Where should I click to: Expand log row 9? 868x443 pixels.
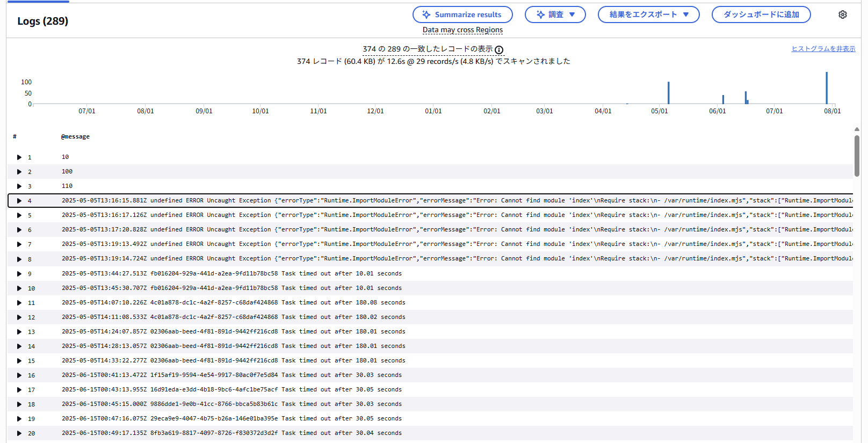[19, 274]
